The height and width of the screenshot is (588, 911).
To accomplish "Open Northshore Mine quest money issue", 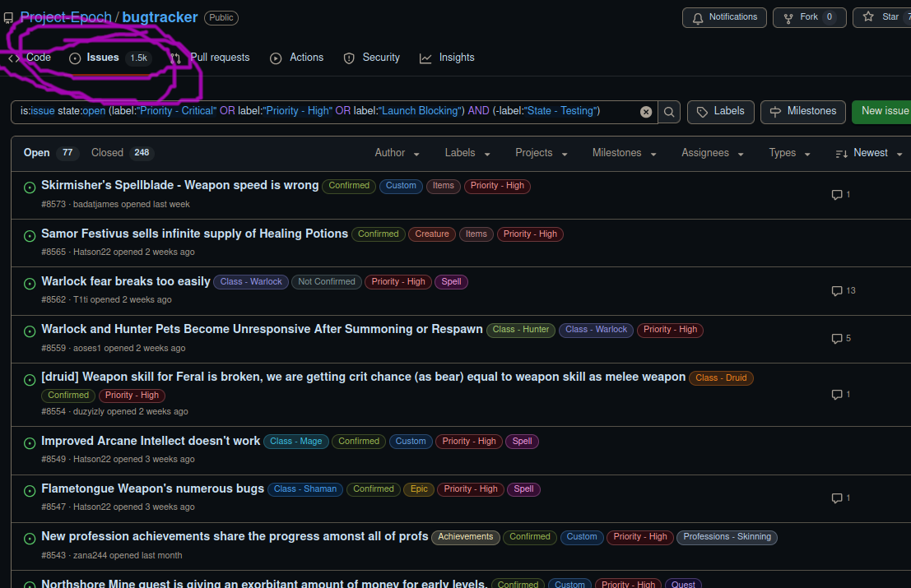I will (264, 583).
